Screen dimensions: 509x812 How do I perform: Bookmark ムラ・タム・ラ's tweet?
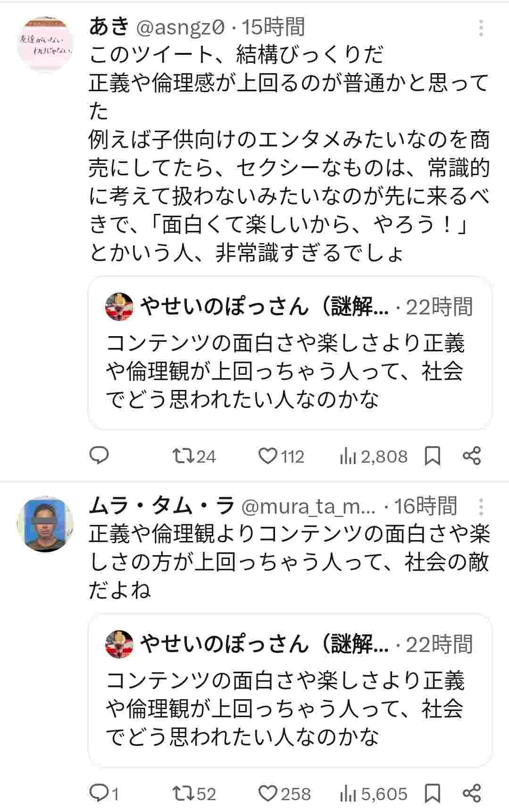click(433, 794)
